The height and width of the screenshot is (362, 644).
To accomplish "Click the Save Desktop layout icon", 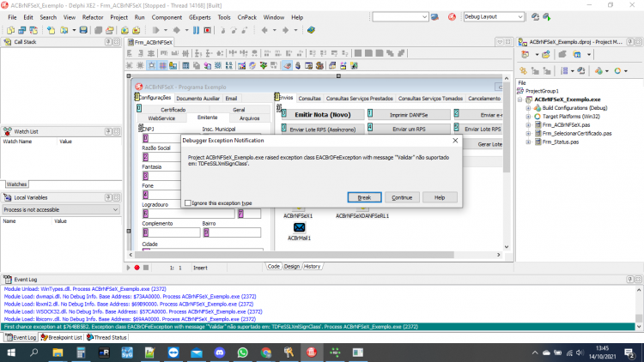I will click(535, 17).
